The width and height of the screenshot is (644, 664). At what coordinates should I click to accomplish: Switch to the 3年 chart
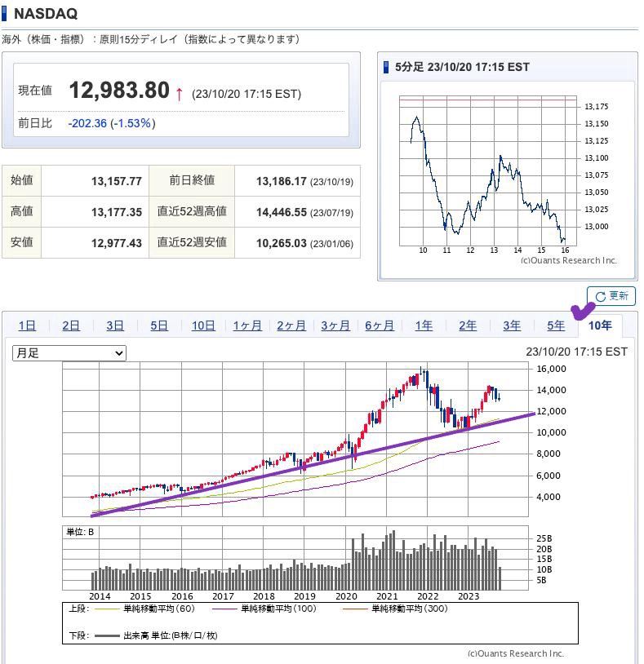point(512,325)
